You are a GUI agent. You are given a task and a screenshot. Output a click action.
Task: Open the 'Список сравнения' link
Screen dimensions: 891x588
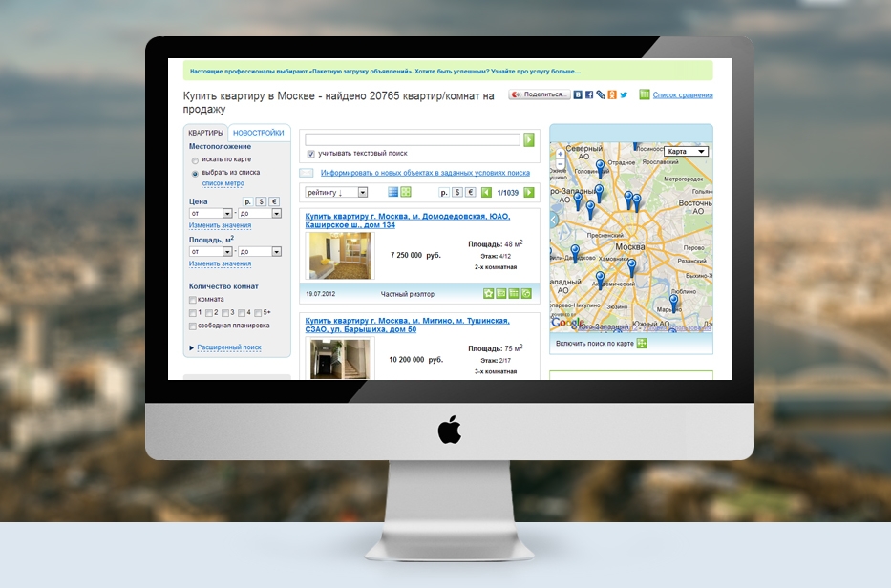[682, 95]
